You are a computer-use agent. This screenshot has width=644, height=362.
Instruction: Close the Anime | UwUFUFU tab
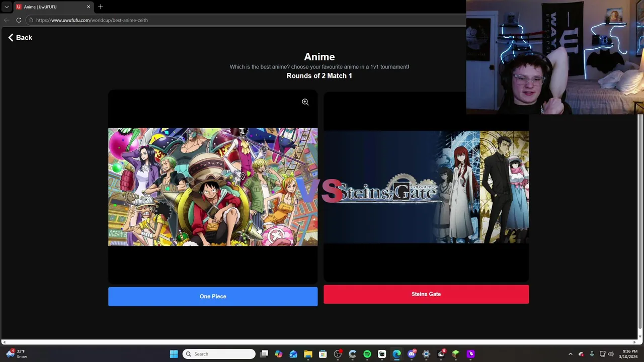pyautogui.click(x=89, y=7)
